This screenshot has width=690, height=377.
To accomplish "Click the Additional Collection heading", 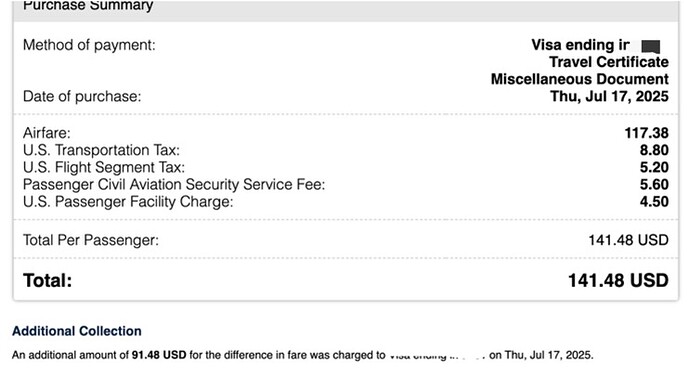I will coord(77,331).
